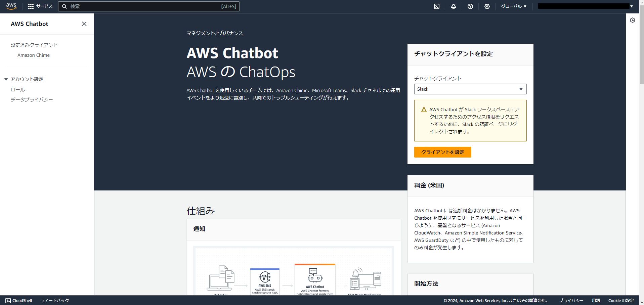644x305 pixels.
Task: Click チャットクライアントを設定 panel heading
Action: click(x=454, y=54)
